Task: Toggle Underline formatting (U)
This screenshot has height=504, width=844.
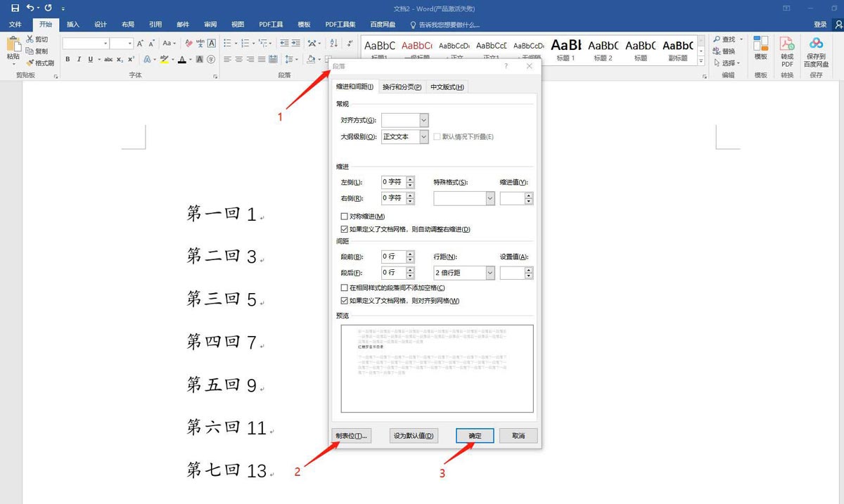Action: 91,60
